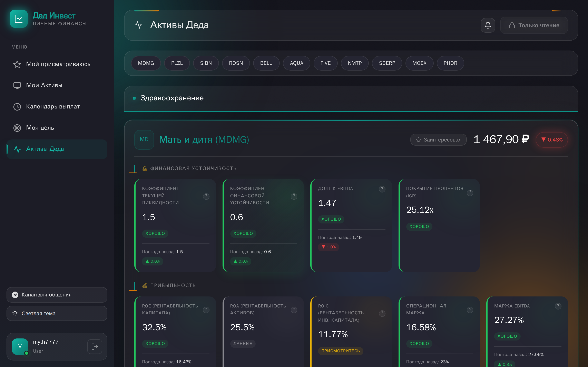
Task: Click the Дед Инвест logo icon
Action: (19, 19)
